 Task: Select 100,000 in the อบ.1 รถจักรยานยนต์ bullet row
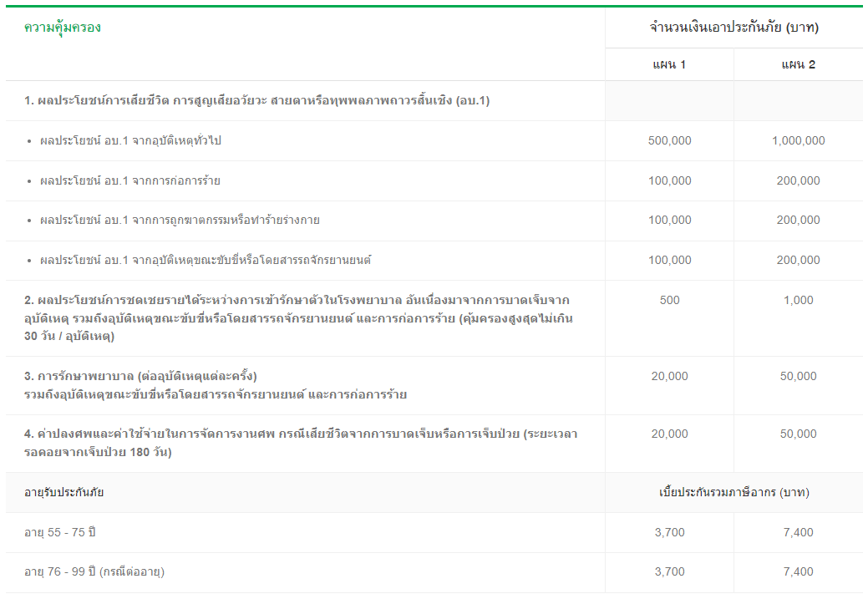669,260
